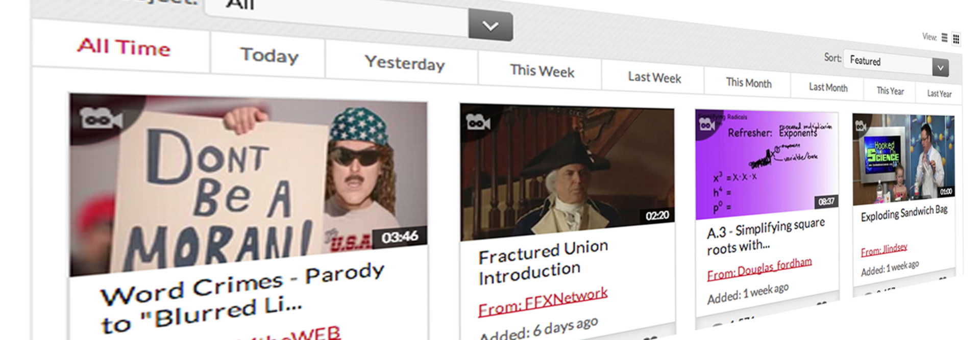Screen dimensions: 980x340
Task: Expand the subject dropdown arrow
Action: click(491, 25)
